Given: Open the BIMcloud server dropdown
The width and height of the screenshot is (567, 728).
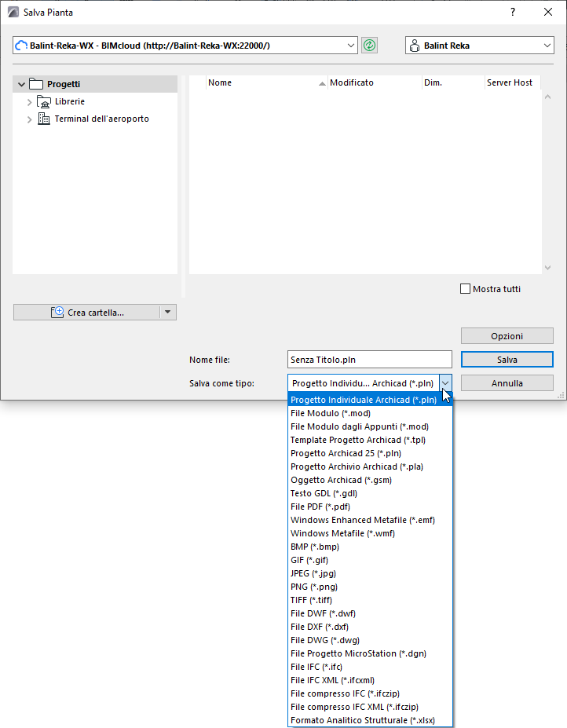Looking at the screenshot, I should tap(350, 46).
